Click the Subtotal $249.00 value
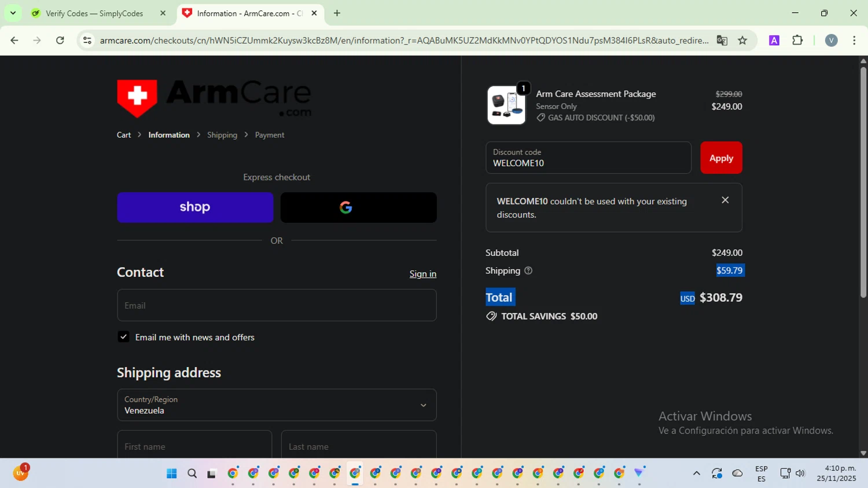The image size is (868, 488). pyautogui.click(x=727, y=253)
